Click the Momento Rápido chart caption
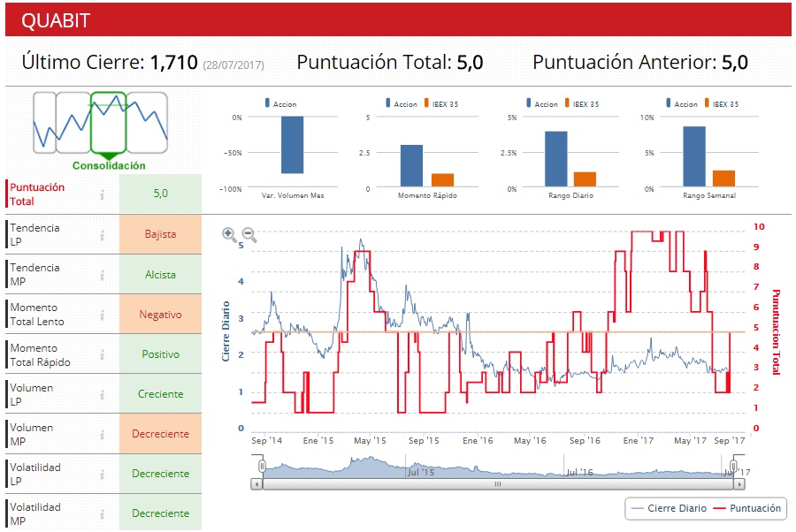The height and width of the screenshot is (532, 796). (x=427, y=195)
